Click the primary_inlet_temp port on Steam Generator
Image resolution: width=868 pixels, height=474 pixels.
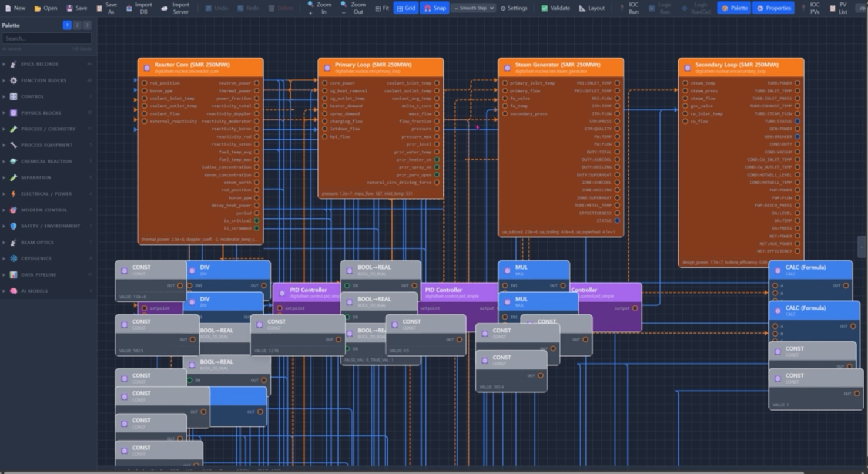click(x=504, y=83)
